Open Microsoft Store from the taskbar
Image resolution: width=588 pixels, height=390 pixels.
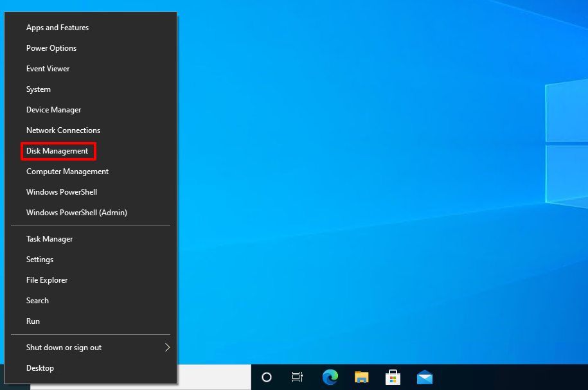click(x=393, y=377)
